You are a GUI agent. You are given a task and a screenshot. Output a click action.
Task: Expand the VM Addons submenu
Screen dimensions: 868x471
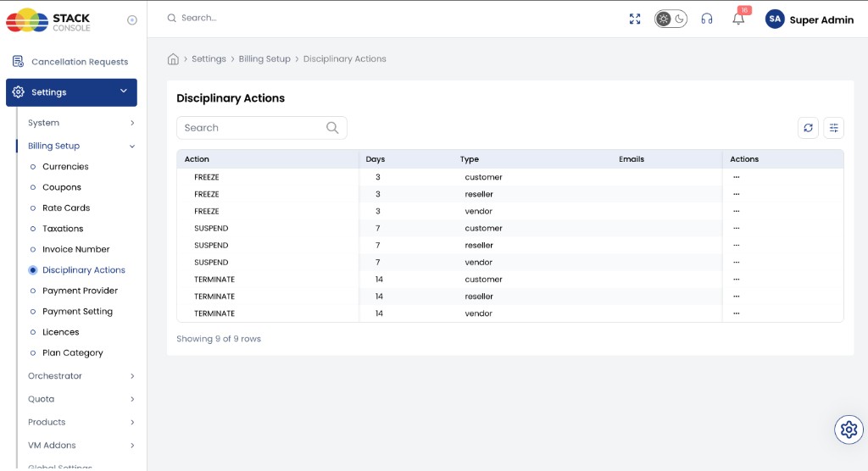tap(81, 445)
